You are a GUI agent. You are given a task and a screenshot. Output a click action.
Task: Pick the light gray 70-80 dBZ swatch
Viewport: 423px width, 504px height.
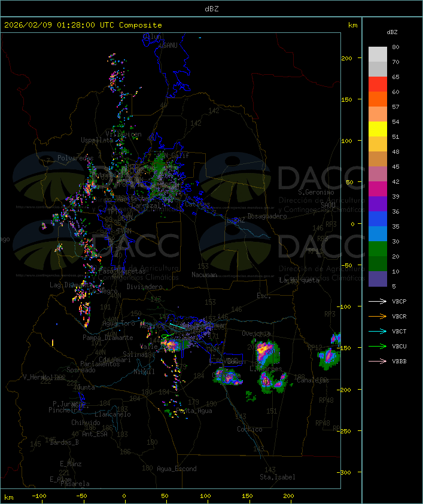tap(378, 54)
